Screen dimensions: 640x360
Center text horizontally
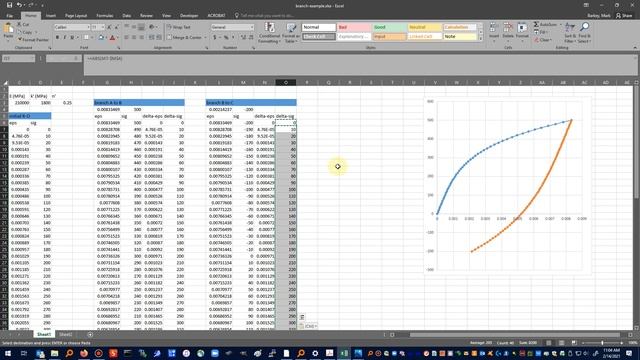pos(134,38)
